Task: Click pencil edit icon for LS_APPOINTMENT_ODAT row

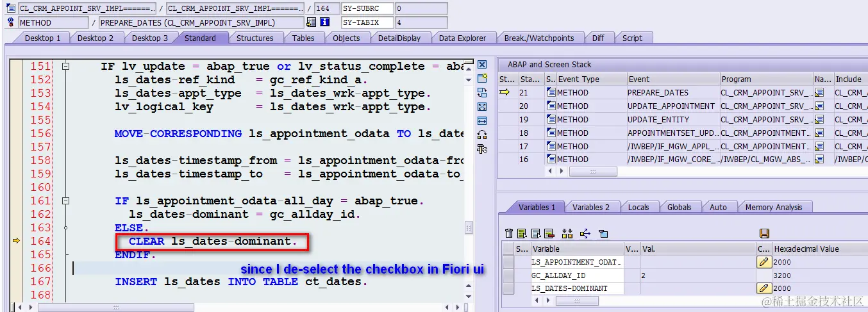Action: point(764,261)
